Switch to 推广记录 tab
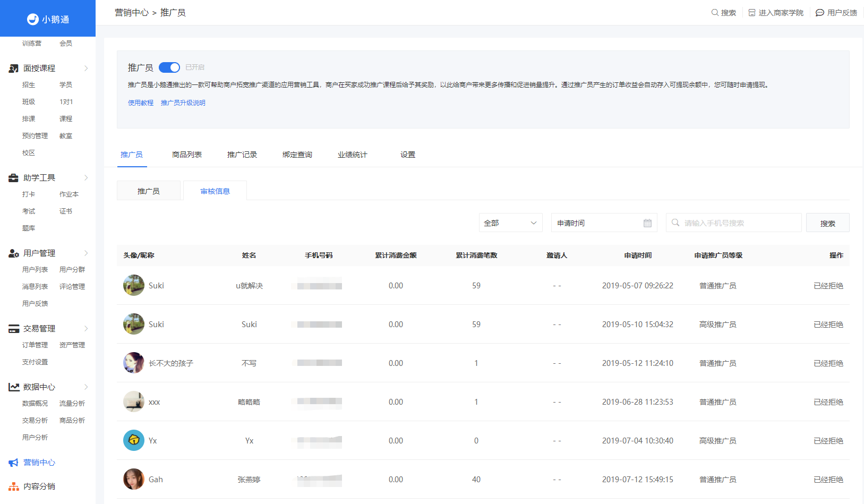This screenshot has height=504, width=864. (242, 155)
